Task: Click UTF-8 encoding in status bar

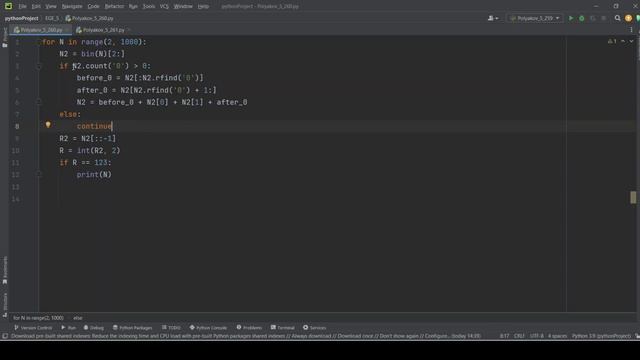Action: [536, 336]
